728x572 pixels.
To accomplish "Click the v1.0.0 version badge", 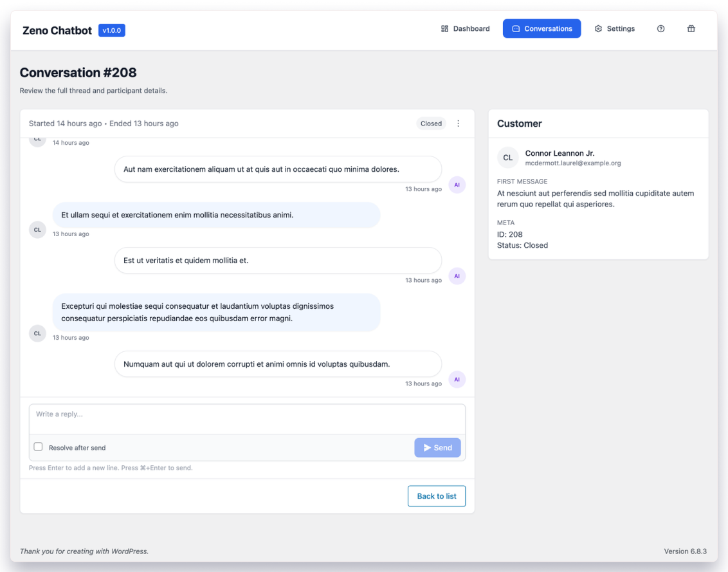I will [x=112, y=30].
